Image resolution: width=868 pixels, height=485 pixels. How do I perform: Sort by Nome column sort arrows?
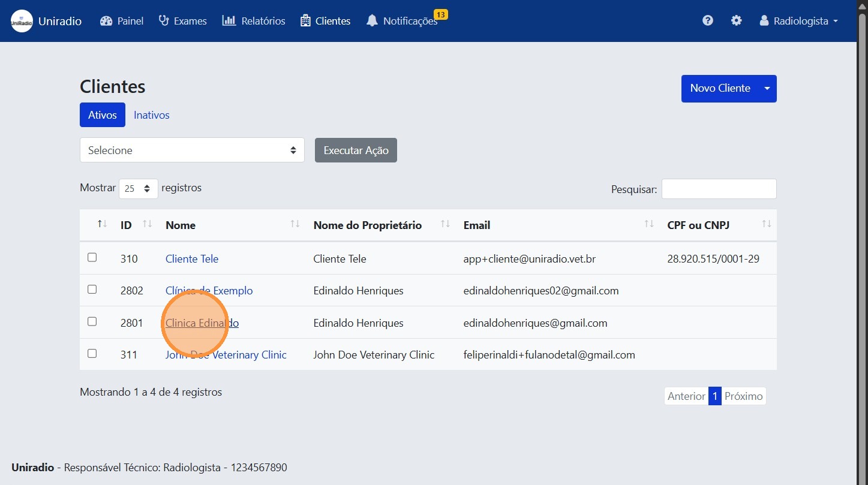[x=295, y=224]
